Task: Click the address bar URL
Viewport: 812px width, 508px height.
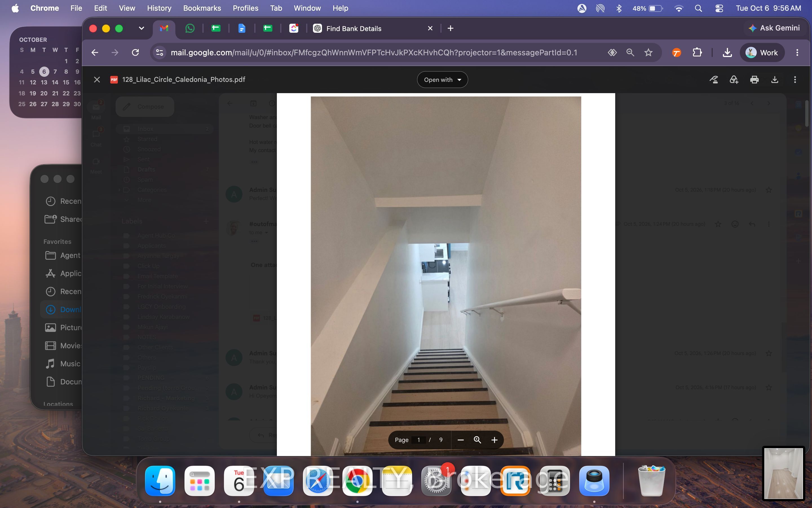Action: pyautogui.click(x=374, y=52)
